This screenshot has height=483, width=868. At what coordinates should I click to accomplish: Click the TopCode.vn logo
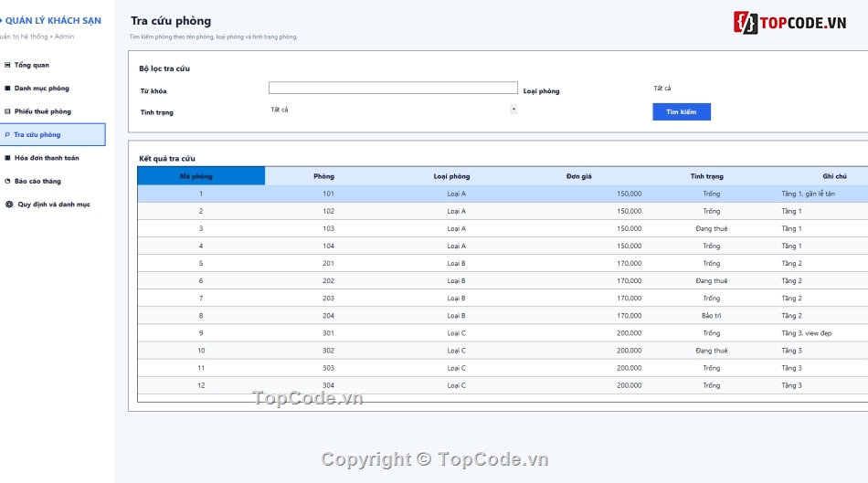click(790, 23)
